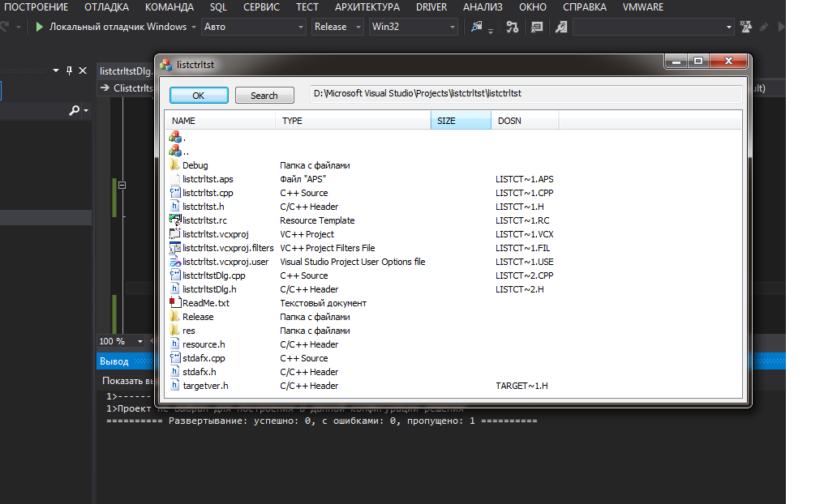Open the Win32 platform dropdown
Screen dimensions: 837x504
coord(413,27)
